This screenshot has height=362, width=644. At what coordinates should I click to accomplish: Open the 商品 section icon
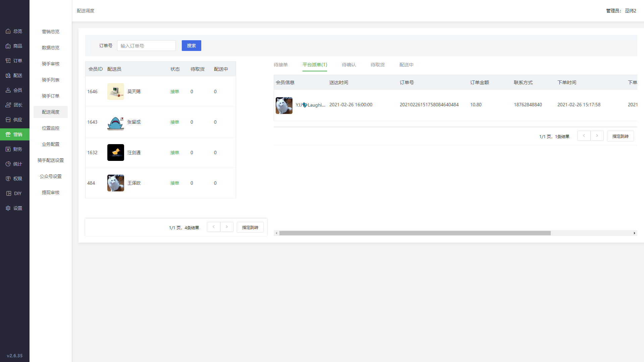8,46
